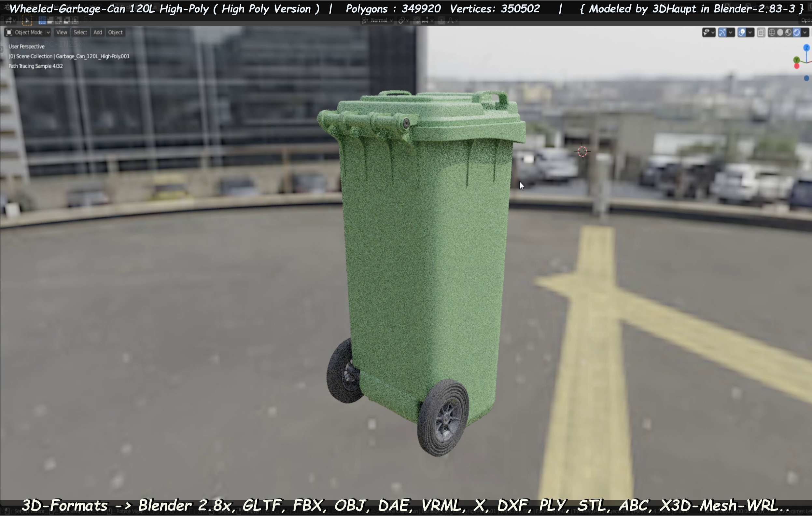Open the Object Mode dropdown
The width and height of the screenshot is (812, 516).
[28, 32]
